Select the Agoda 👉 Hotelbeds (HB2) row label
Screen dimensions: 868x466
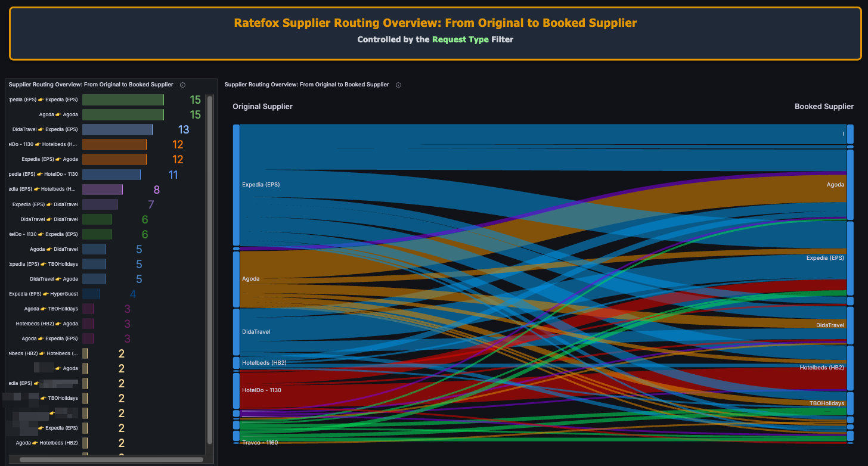46,443
